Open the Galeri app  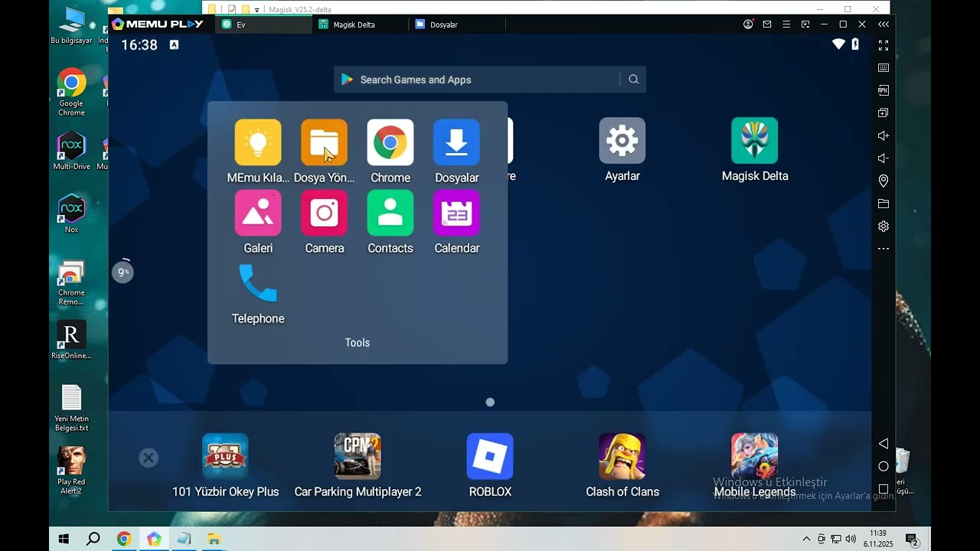click(258, 213)
